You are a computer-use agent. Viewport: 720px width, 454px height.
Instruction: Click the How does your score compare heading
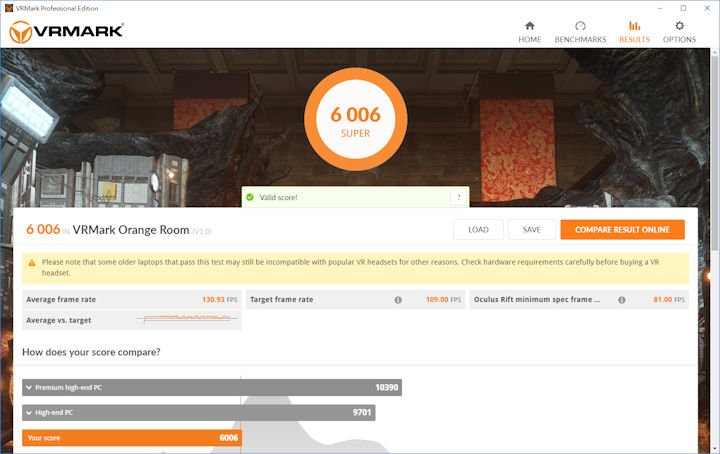(x=91, y=352)
